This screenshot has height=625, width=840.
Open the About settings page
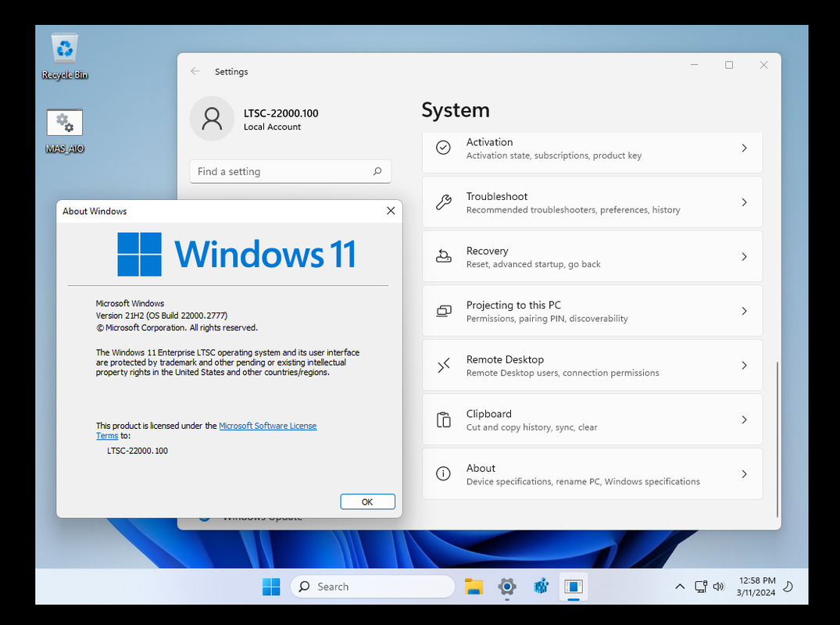pyautogui.click(x=592, y=474)
